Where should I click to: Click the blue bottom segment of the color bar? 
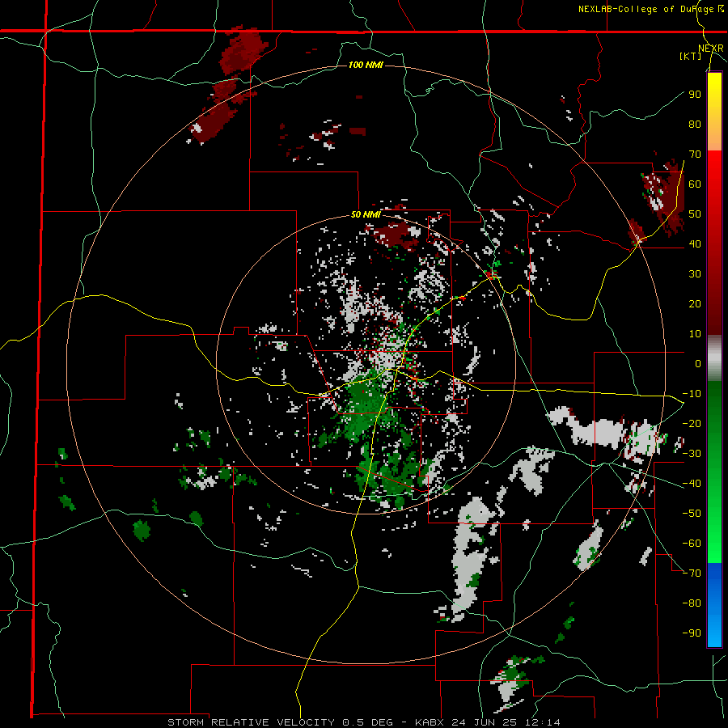(714, 604)
